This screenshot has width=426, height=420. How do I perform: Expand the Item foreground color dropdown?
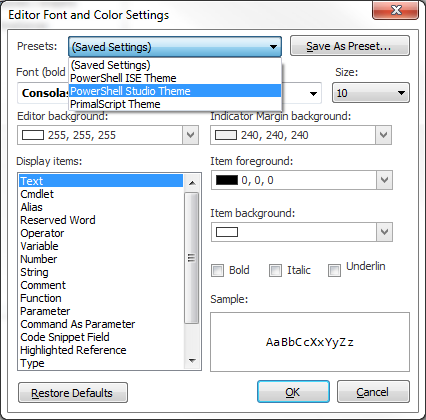384,180
